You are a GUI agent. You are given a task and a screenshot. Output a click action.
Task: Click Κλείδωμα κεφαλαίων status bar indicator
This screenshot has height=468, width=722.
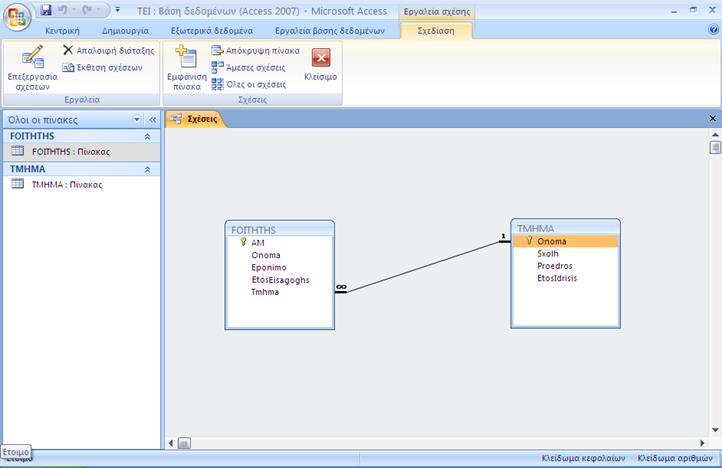point(583,458)
